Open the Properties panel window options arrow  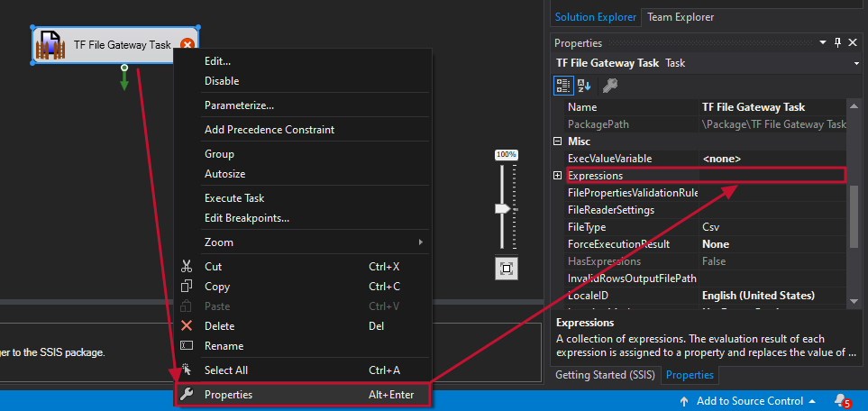825,42
